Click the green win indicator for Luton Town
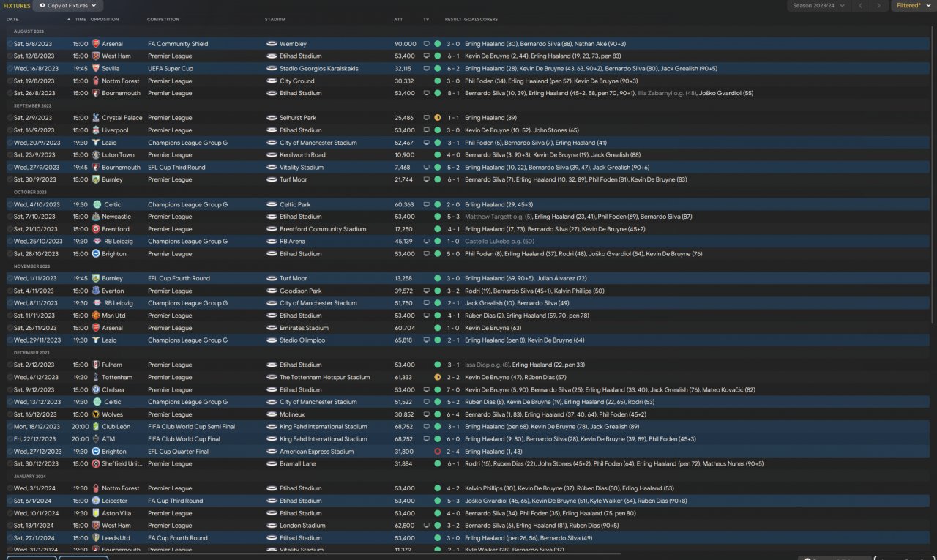The image size is (937, 560). [438, 155]
